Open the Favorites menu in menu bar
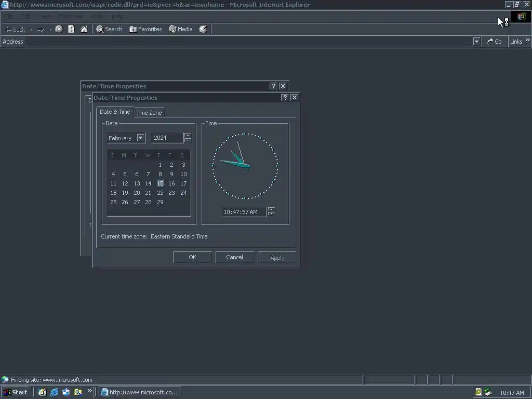The width and height of the screenshot is (532, 399). 70,16
